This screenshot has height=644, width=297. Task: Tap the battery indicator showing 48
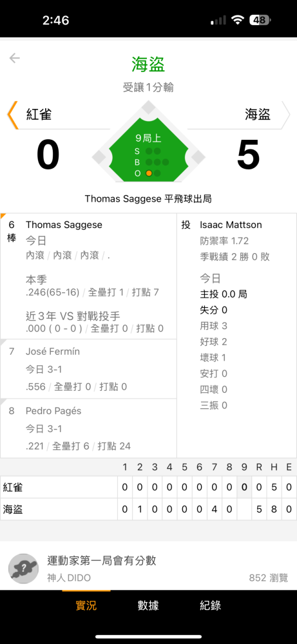tap(260, 20)
